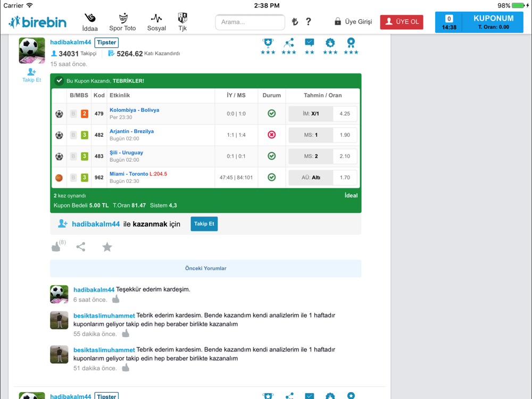
Task: Open help via question mark icon
Action: pyautogui.click(x=309, y=22)
